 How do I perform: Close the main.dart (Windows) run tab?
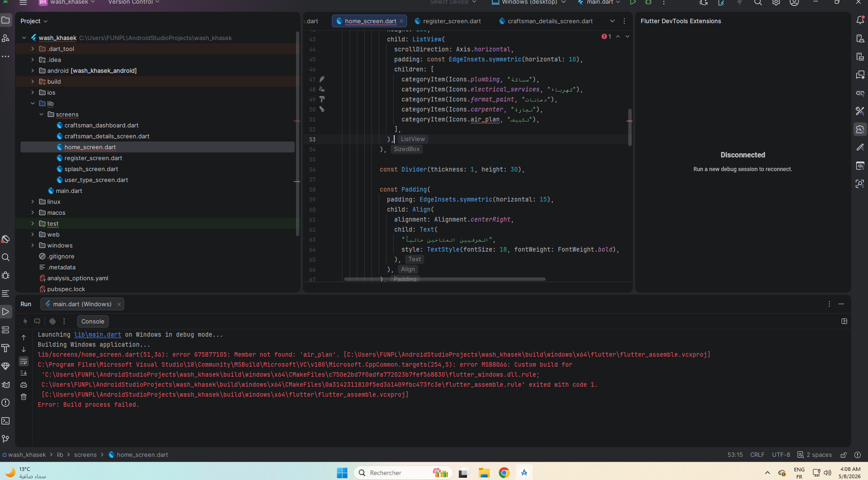[119, 304]
